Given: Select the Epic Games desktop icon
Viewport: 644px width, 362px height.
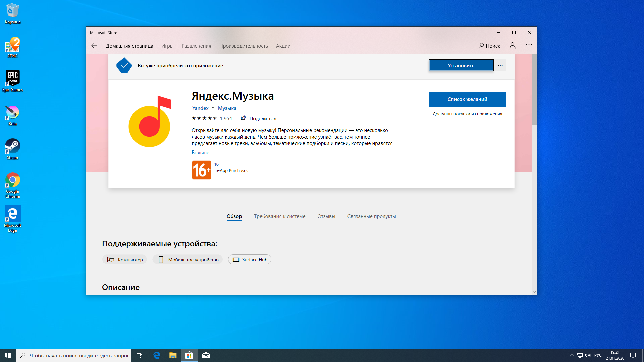Looking at the screenshot, I should (x=12, y=81).
